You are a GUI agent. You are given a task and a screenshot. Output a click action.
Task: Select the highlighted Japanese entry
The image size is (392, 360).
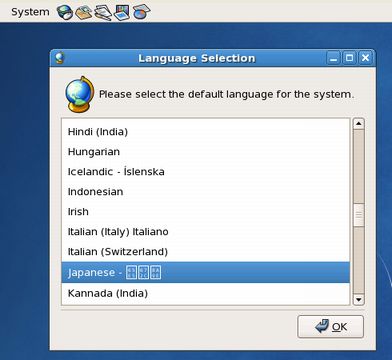tap(206, 272)
